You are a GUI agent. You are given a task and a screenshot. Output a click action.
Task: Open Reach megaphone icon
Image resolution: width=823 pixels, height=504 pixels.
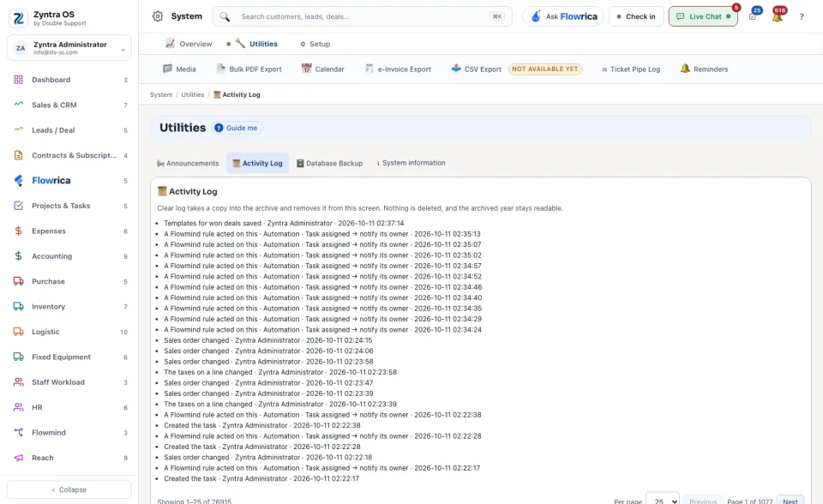18,458
